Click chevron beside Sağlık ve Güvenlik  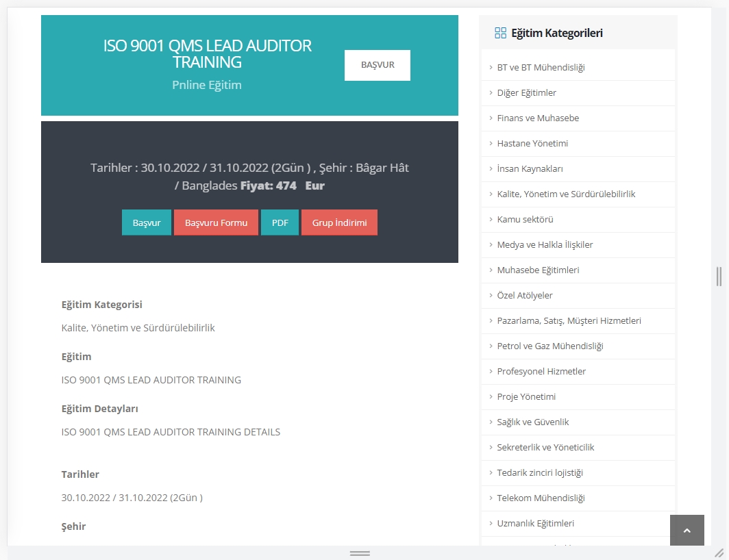point(491,422)
